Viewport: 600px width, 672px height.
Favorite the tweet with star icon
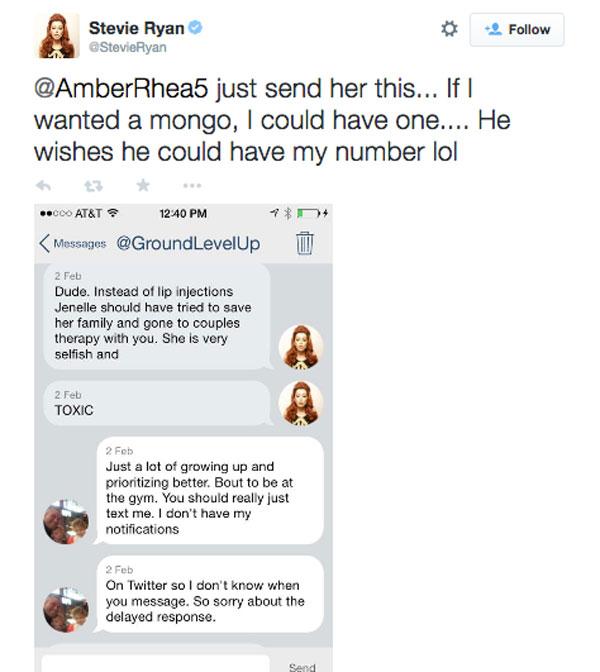[x=143, y=185]
